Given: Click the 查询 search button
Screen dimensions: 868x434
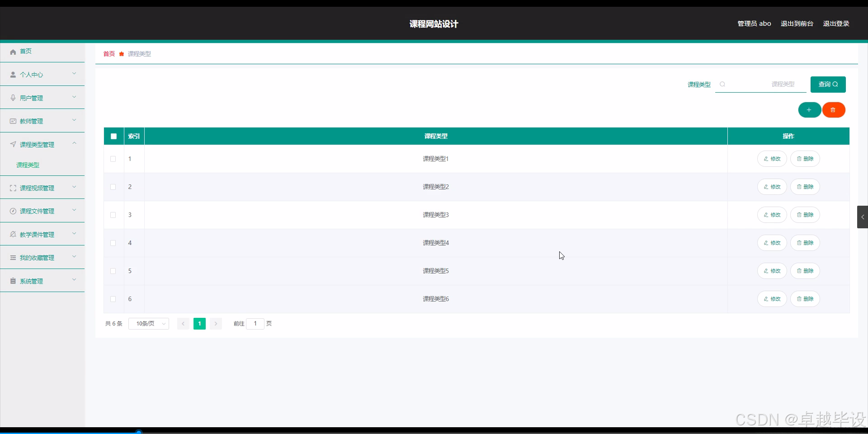Looking at the screenshot, I should click(828, 85).
